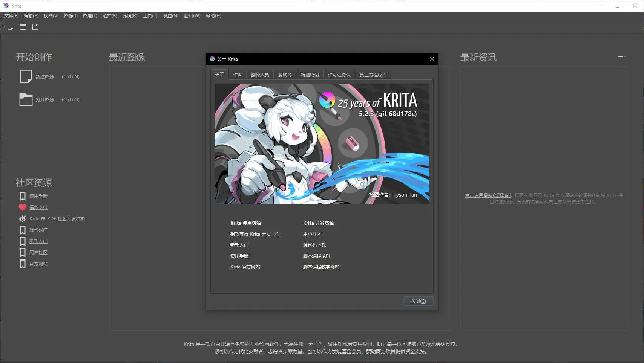
Task: Click the bookmark icon next to 用户社区 in sidebar
Action: point(23,252)
